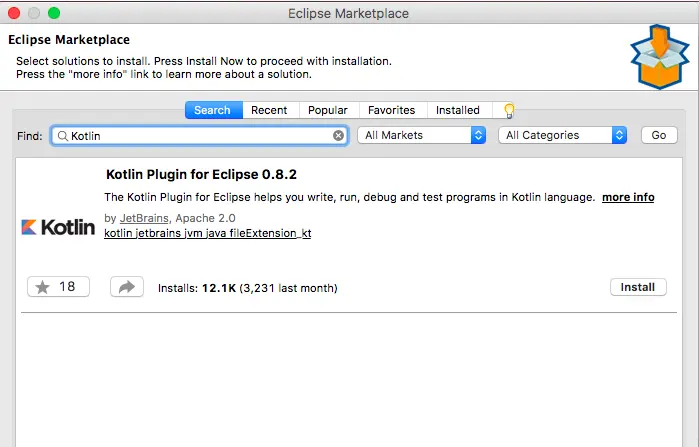This screenshot has width=699, height=447.
Task: Clear the Kotlin search text
Action: click(x=338, y=135)
